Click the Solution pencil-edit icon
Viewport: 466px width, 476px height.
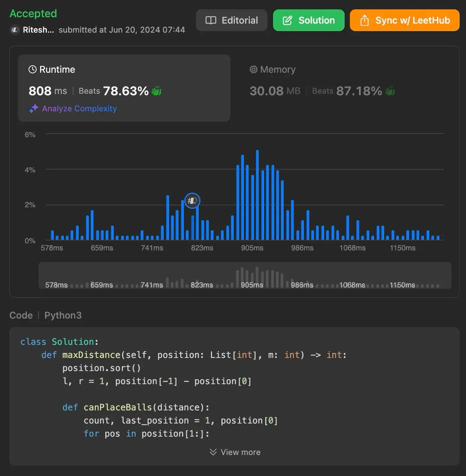(287, 20)
